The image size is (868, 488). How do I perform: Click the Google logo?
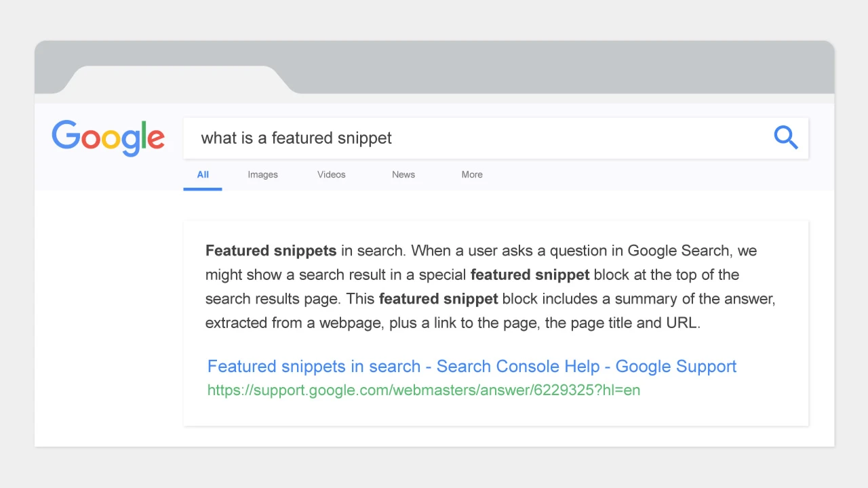(108, 138)
